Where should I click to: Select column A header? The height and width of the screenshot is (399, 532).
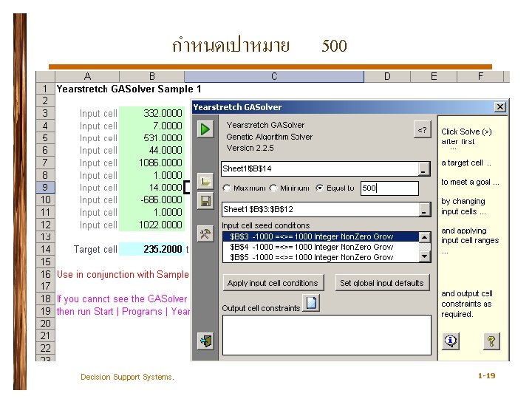tap(87, 77)
